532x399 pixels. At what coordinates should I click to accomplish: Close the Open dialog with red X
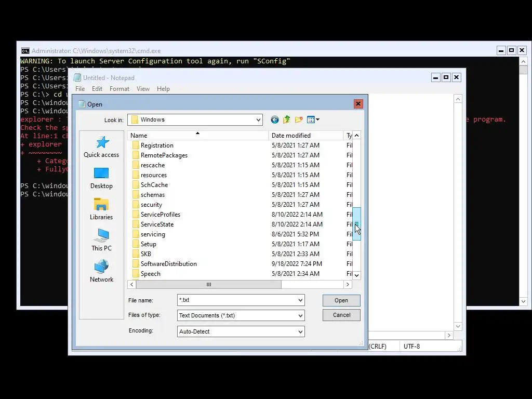pyautogui.click(x=358, y=104)
